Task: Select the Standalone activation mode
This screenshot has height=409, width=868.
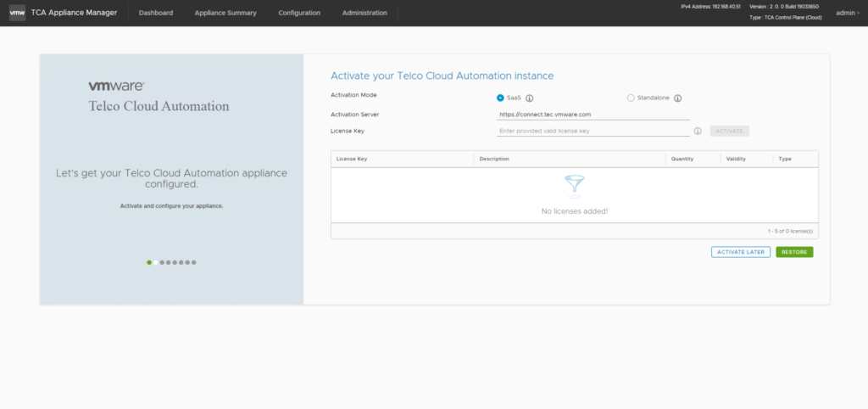Action: [631, 98]
